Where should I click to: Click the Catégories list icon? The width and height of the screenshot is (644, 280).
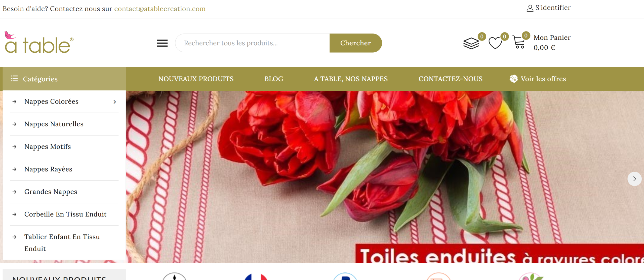click(x=14, y=79)
